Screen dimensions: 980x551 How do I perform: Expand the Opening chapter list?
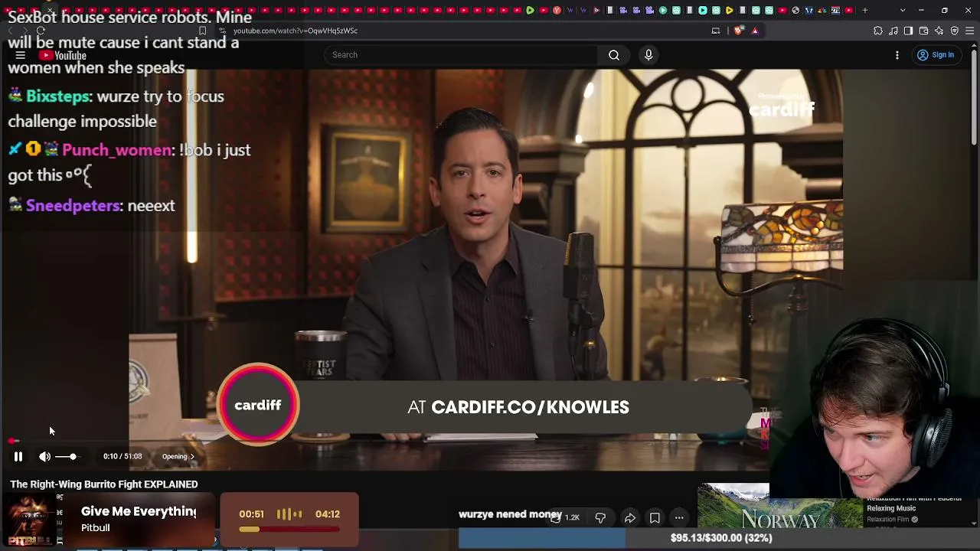tap(178, 457)
